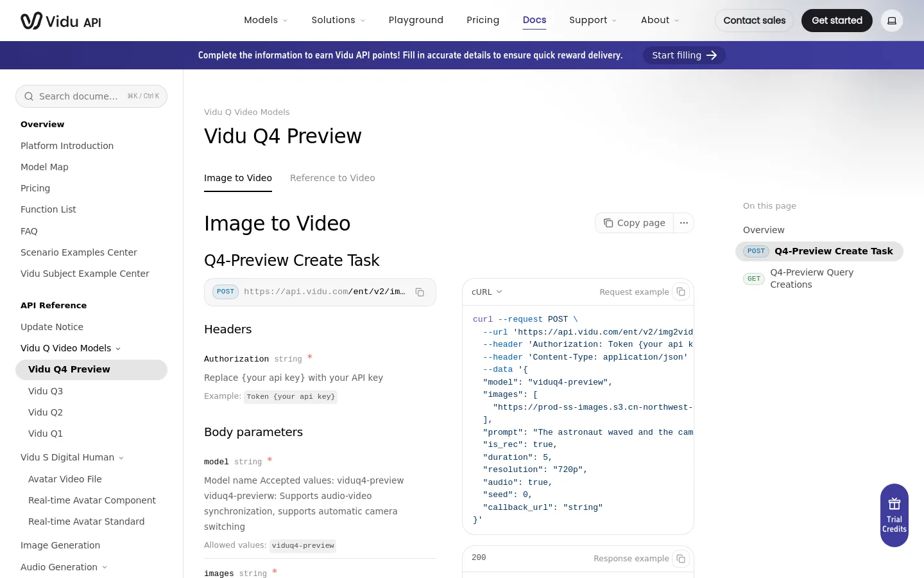Collapse Vidu S Digital Human section
The height and width of the screenshot is (578, 924).
tap(72, 457)
